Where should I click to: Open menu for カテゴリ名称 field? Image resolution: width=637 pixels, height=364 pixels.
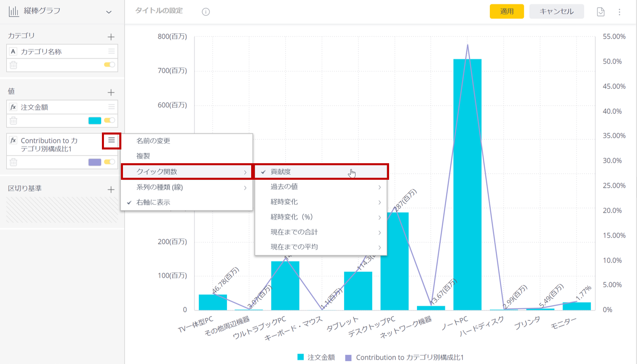(x=112, y=51)
